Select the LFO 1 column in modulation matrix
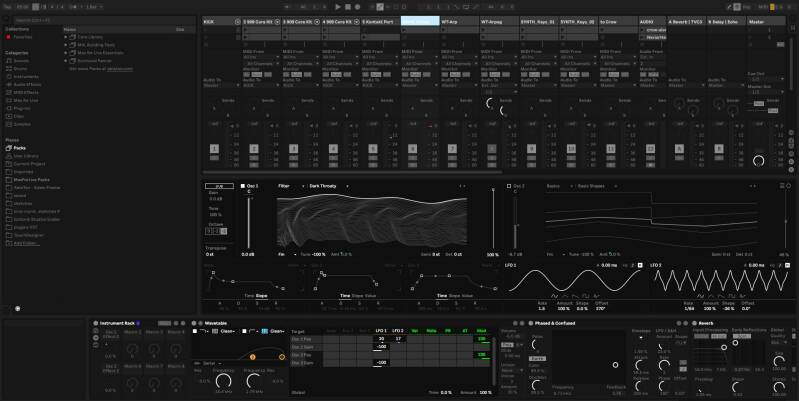Viewport: 799px width, 401px height. point(380,330)
